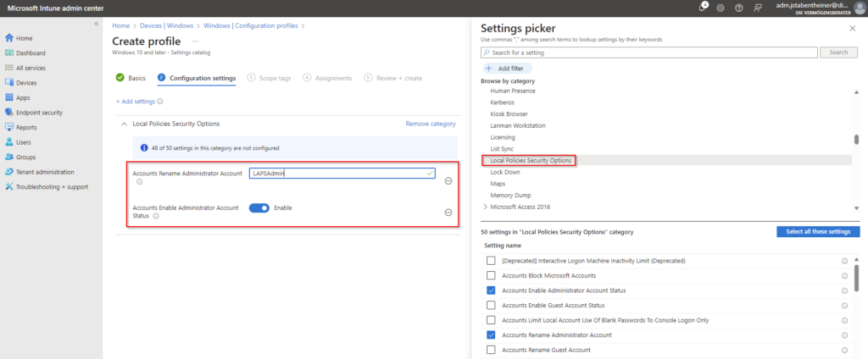
Task: Collapse the left navigation with double chevron
Action: point(97,24)
